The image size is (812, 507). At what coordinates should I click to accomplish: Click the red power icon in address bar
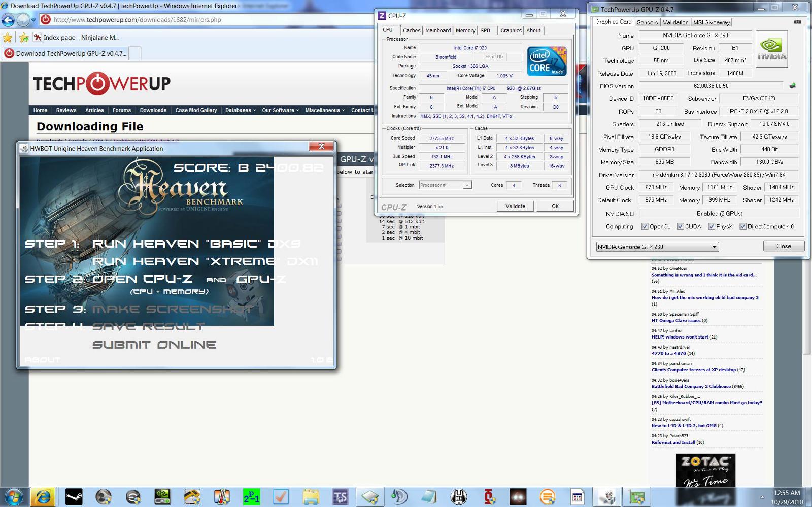46,20
